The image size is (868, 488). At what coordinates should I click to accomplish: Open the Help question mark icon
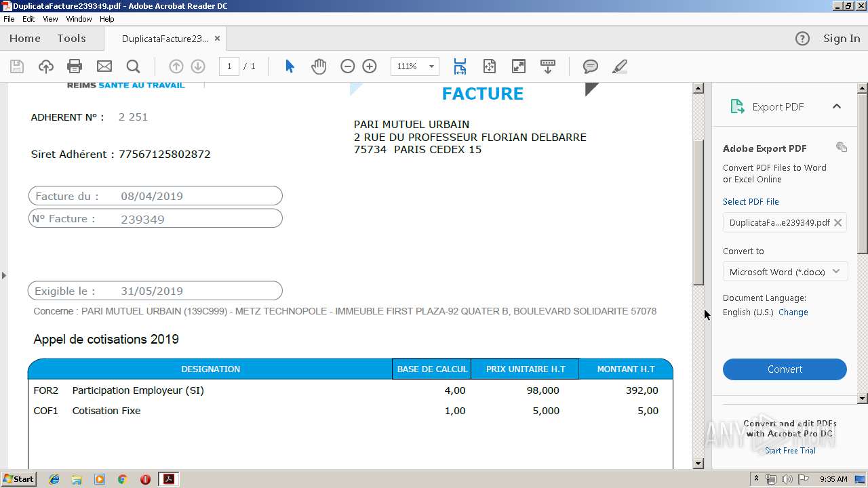point(802,39)
